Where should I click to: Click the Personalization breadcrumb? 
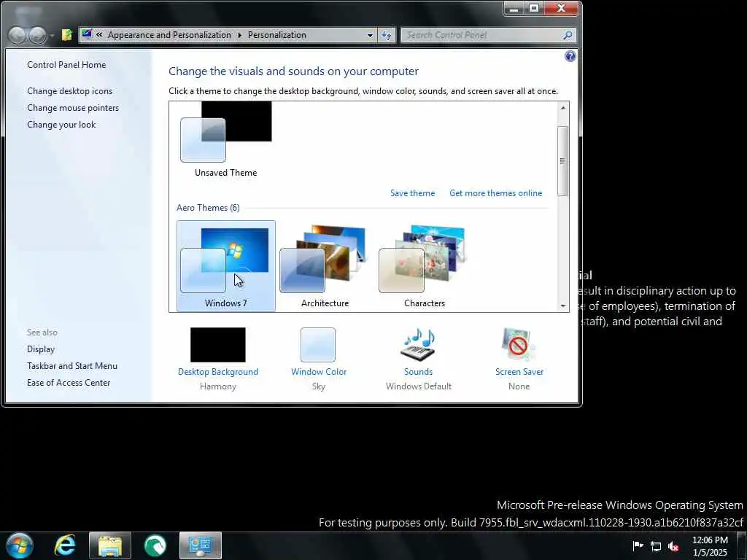tap(276, 35)
